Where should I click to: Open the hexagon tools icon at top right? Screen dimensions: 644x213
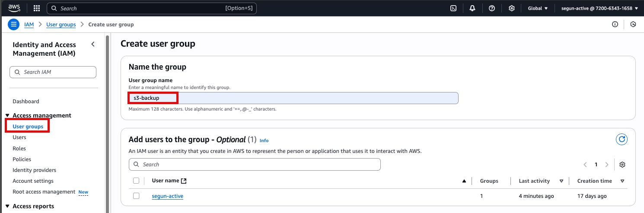tap(633, 25)
